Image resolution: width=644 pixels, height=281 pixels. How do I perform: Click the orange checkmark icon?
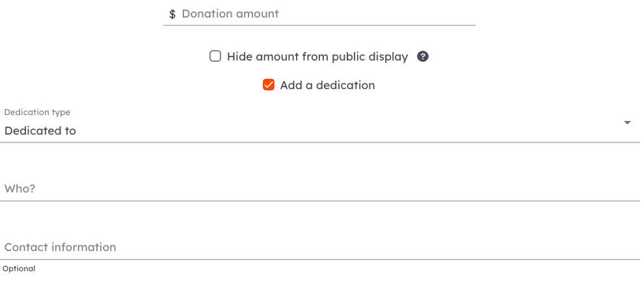pos(269,85)
